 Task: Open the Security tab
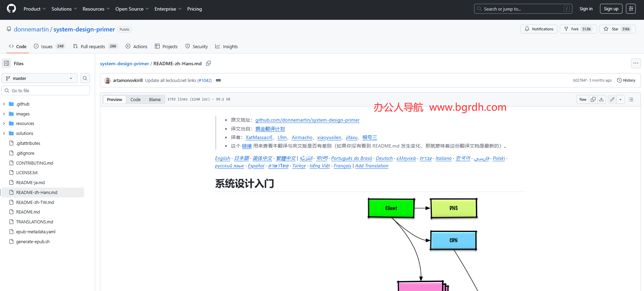(x=196, y=46)
